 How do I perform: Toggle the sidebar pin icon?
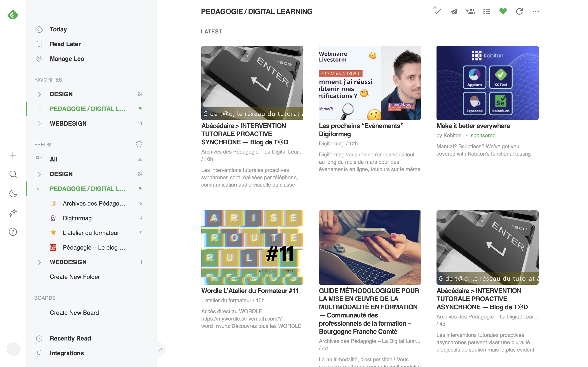pos(160,349)
